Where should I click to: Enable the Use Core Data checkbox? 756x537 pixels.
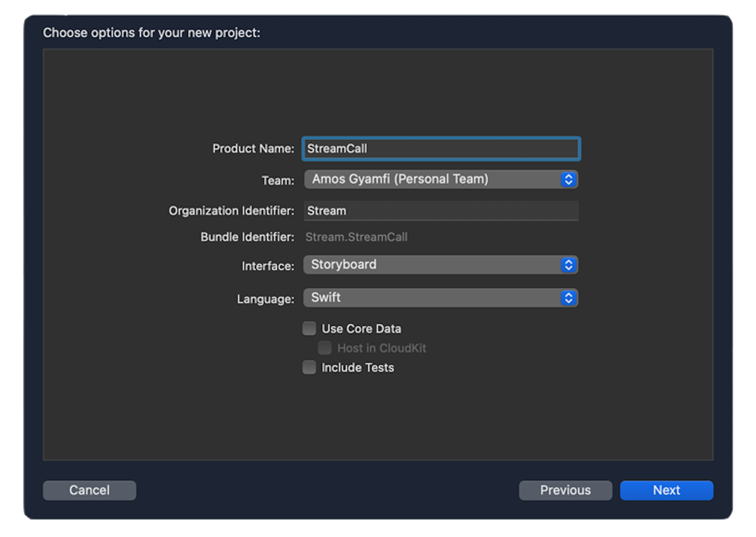[x=309, y=328]
